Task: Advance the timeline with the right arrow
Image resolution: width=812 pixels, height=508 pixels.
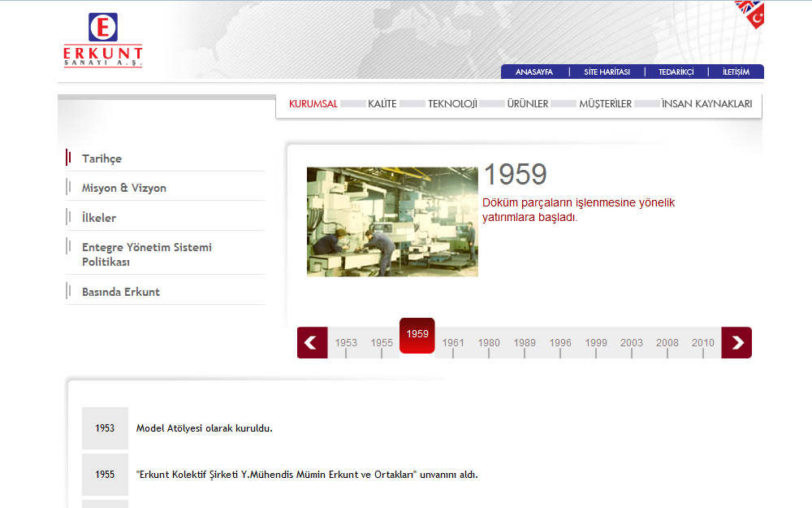Action: point(736,343)
